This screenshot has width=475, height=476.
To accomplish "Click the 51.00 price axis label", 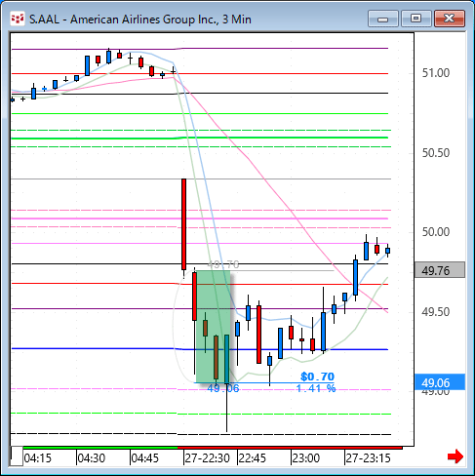I will [436, 73].
